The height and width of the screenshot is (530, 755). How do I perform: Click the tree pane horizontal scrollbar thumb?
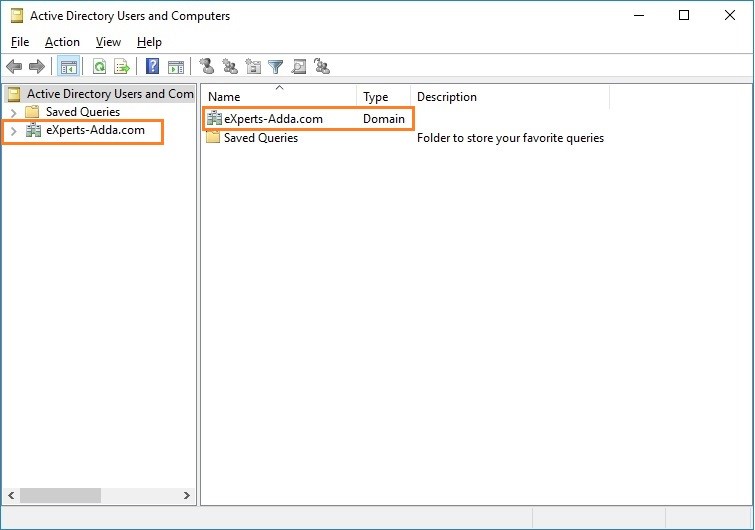(x=60, y=495)
